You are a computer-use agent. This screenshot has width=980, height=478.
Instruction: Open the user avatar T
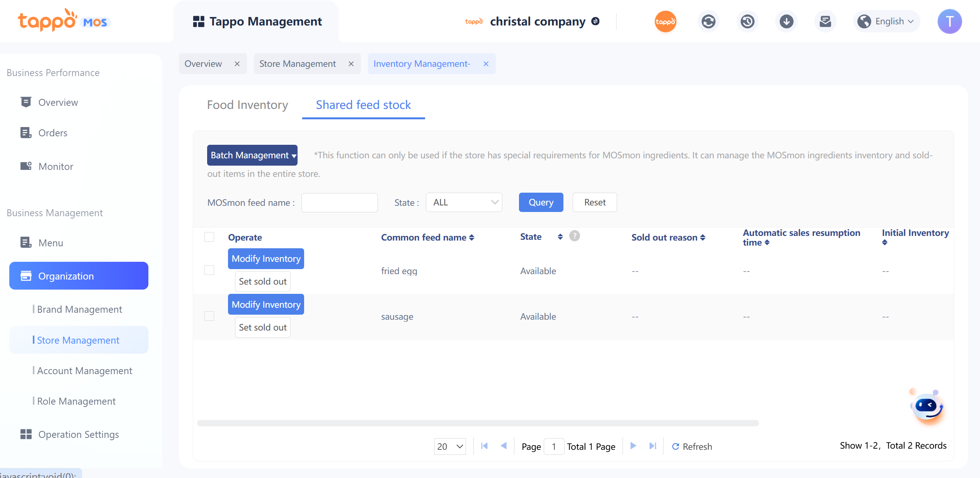[949, 21]
